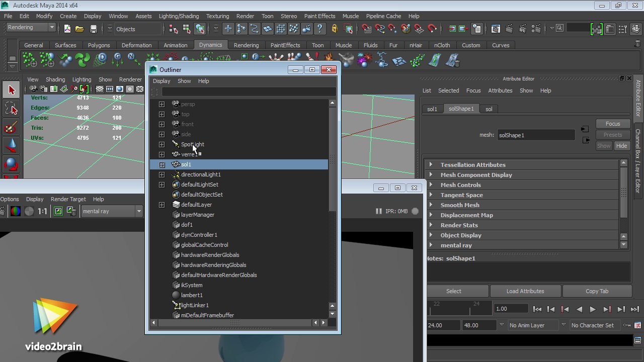Image resolution: width=644 pixels, height=362 pixels.
Task: Open the Outliner Show menu
Action: 184,81
